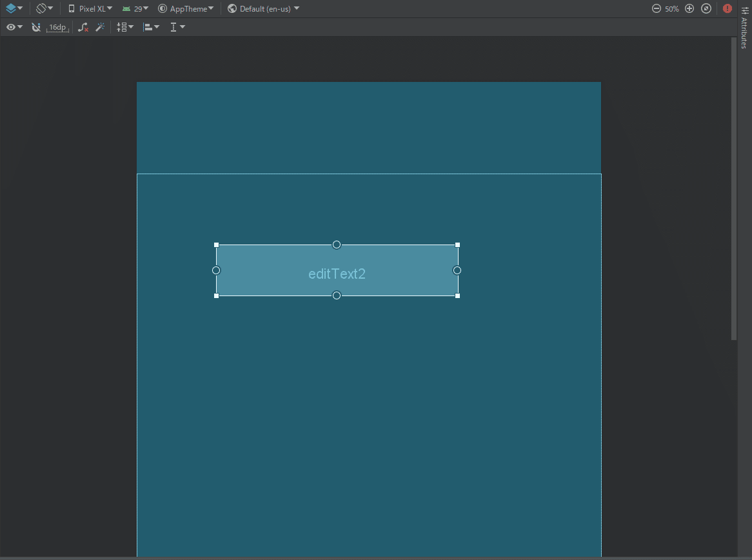Open the orientation for preview dropdown
752x560 pixels.
click(x=45, y=8)
